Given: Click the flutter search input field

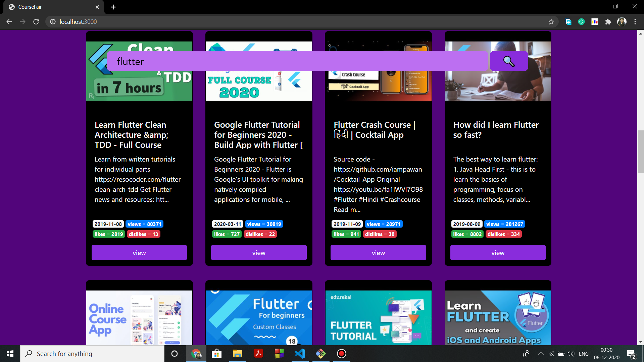Looking at the screenshot, I should pyautogui.click(x=297, y=61).
